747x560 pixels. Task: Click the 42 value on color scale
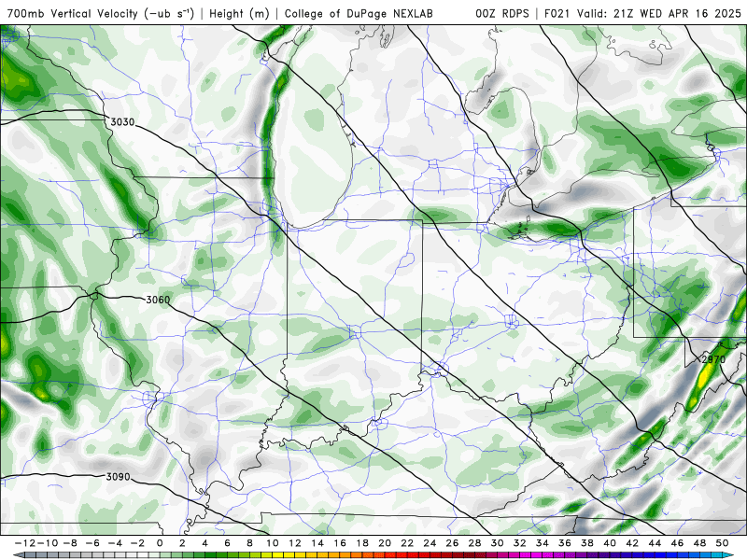coord(632,543)
